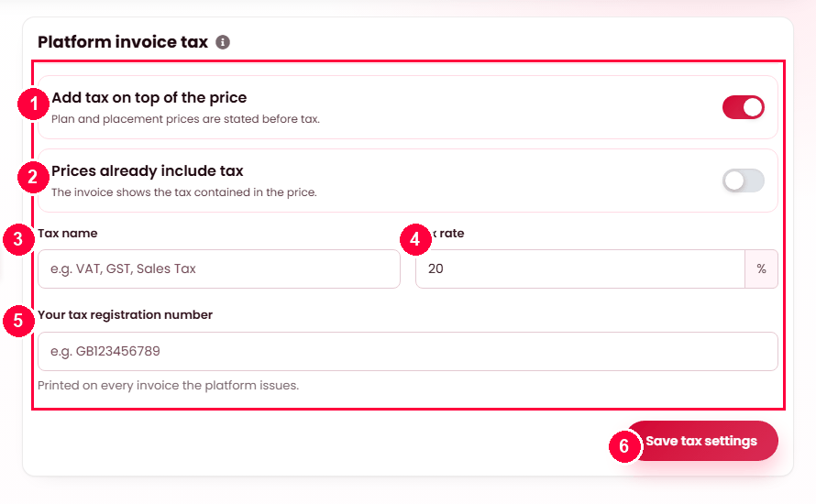Click the red number 6 marker

[x=624, y=446]
